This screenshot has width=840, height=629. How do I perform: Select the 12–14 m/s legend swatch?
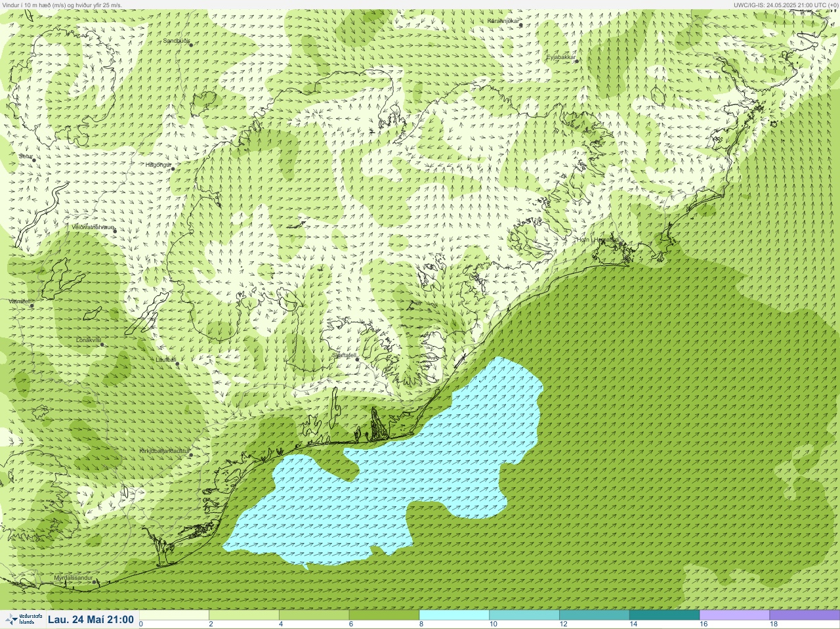(594, 615)
